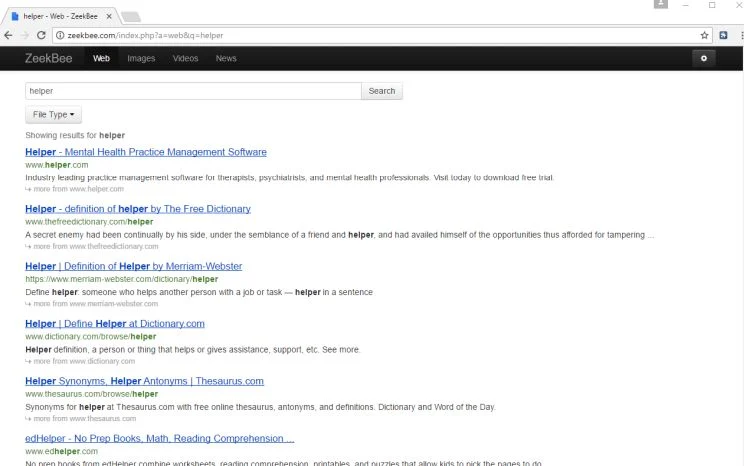This screenshot has width=744, height=466.
Task: Open a new browser tab
Action: tap(131, 17)
